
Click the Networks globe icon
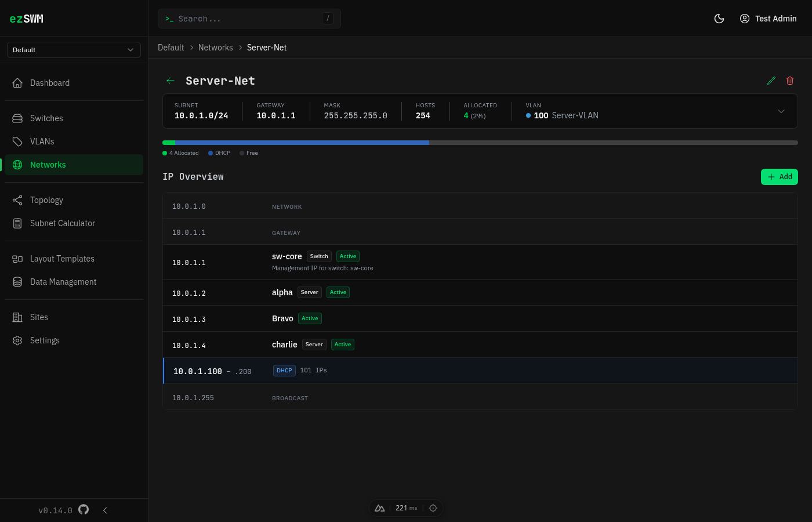17,165
